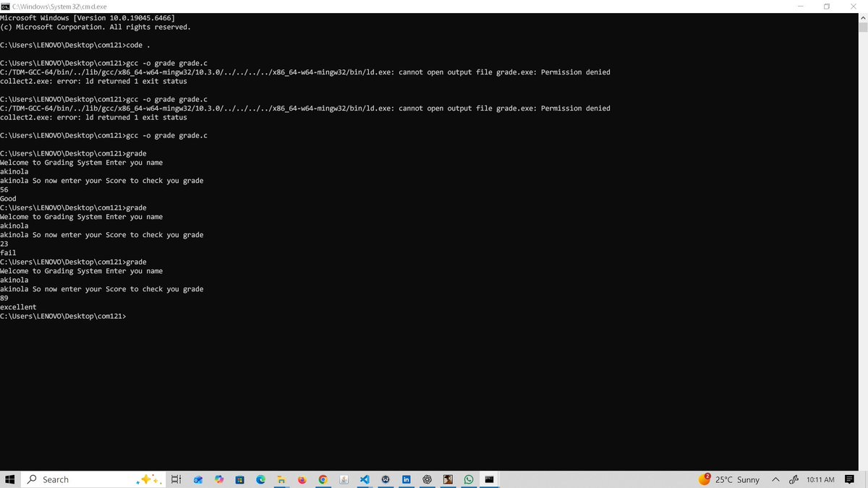The image size is (868, 488).
Task: Click the output word 'Good'
Action: point(8,199)
